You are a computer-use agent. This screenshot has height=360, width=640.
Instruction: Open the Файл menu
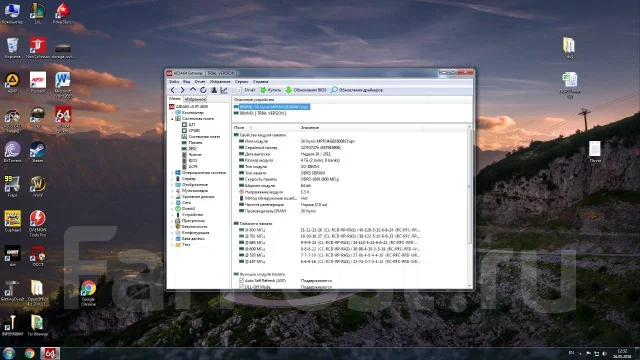[x=174, y=82]
